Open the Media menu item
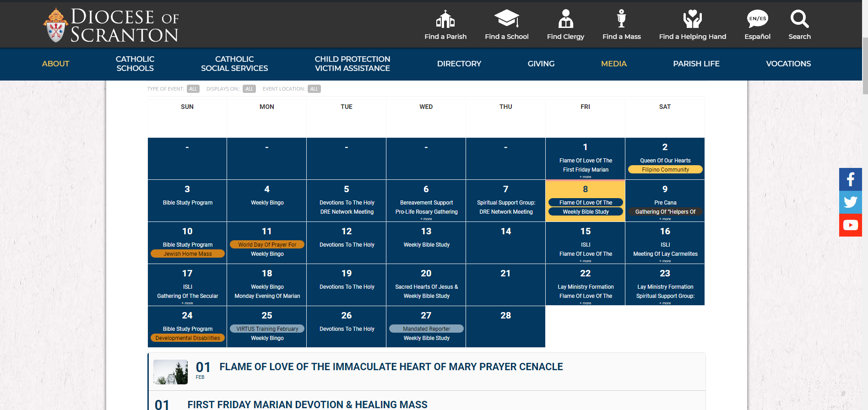 (x=613, y=64)
